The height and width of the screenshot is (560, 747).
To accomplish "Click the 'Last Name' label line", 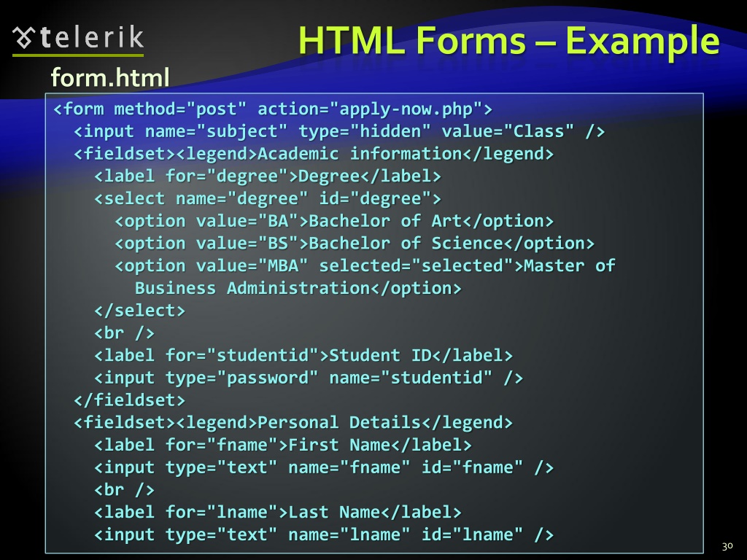I will point(278,512).
